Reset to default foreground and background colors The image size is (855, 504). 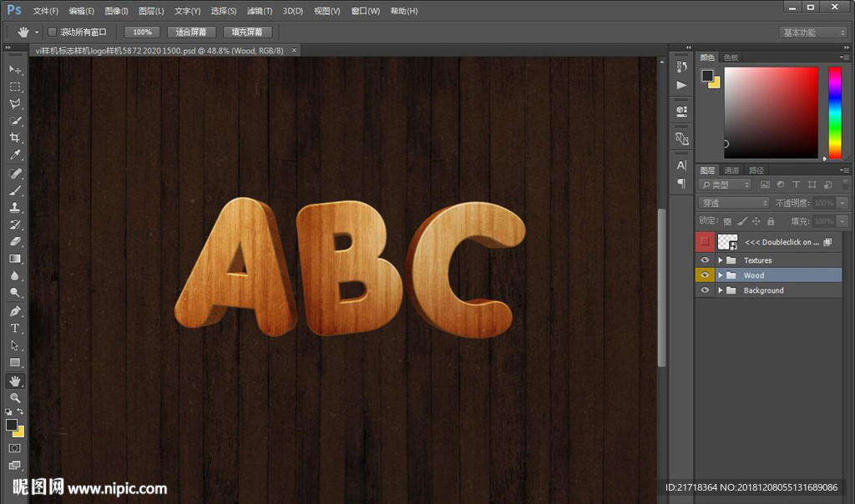coord(8,411)
